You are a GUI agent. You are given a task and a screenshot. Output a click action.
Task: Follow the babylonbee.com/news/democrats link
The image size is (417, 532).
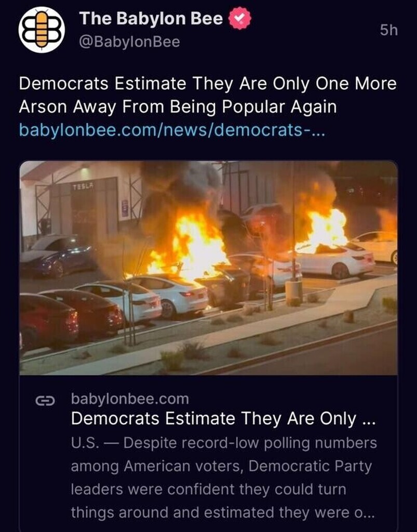tap(172, 130)
